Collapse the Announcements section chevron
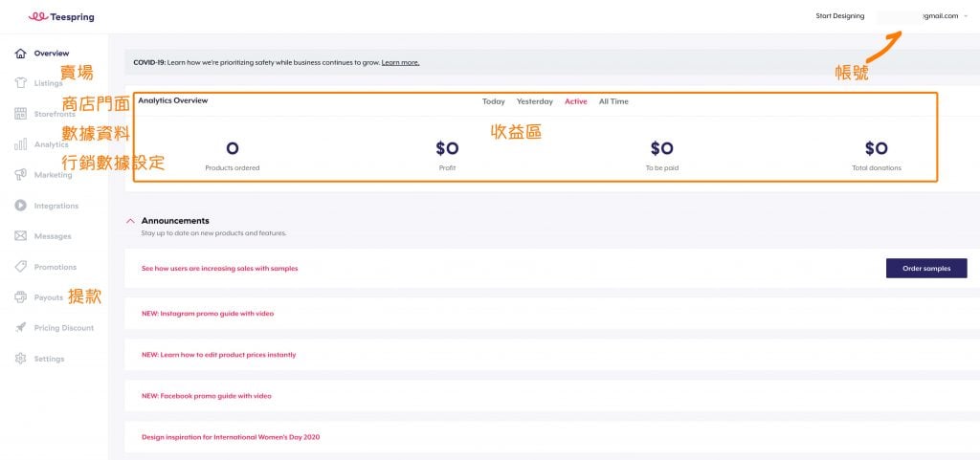The width and height of the screenshot is (980, 460). (x=130, y=221)
